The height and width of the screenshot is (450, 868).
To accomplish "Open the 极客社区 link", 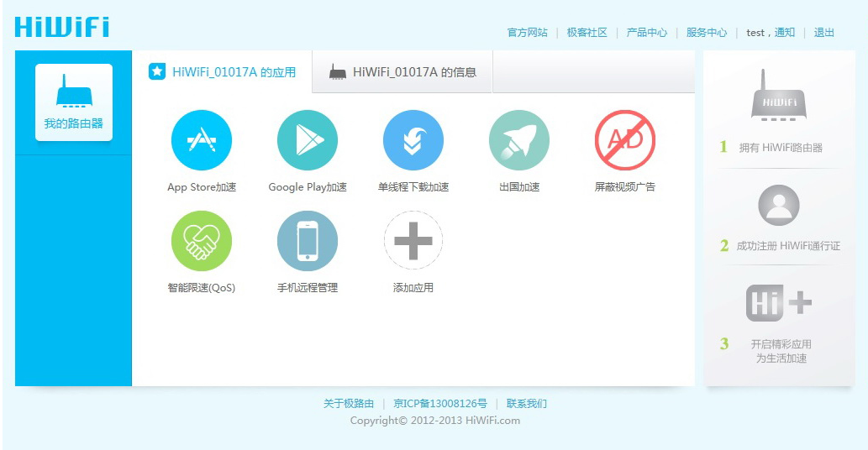I will (587, 33).
